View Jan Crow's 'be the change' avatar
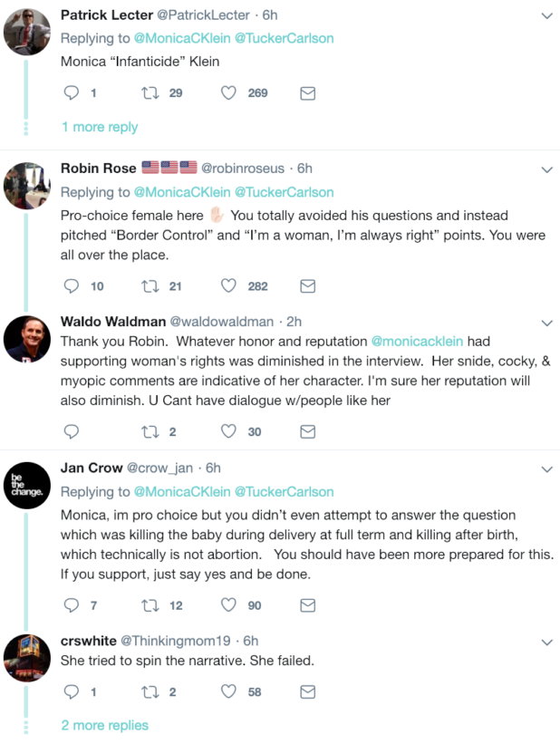The image size is (560, 744). coord(27,486)
